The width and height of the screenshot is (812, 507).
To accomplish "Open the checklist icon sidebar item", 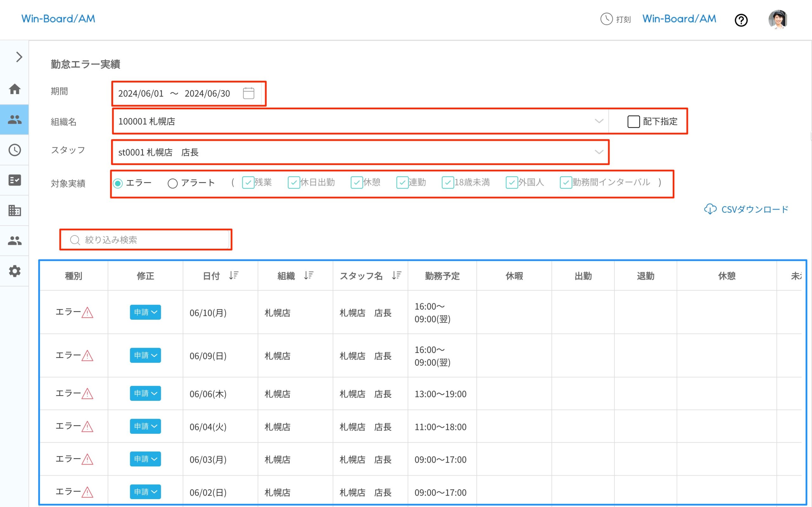I will pyautogui.click(x=14, y=180).
